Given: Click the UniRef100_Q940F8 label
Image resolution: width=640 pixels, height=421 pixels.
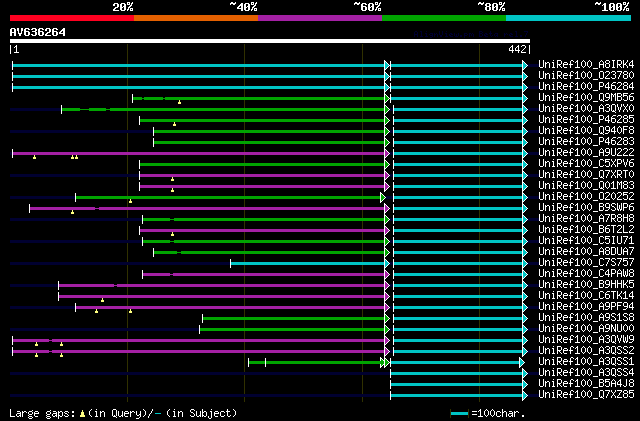Looking at the screenshot, I should (586, 131).
